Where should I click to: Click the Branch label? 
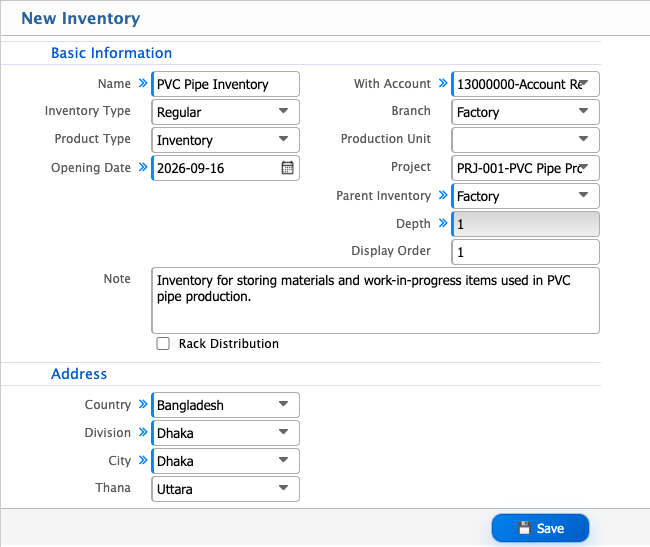click(411, 111)
